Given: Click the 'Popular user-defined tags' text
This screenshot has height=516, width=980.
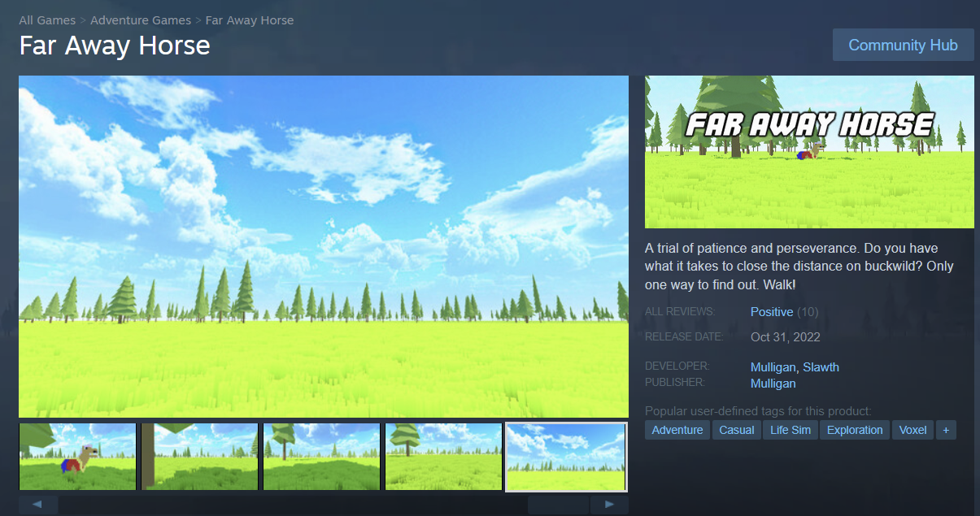Looking at the screenshot, I should pyautogui.click(x=758, y=411).
